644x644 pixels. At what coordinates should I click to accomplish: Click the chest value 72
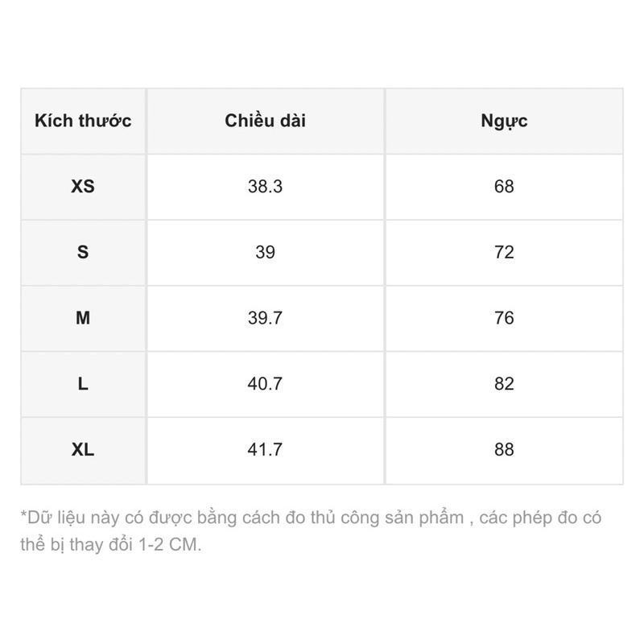tap(504, 253)
